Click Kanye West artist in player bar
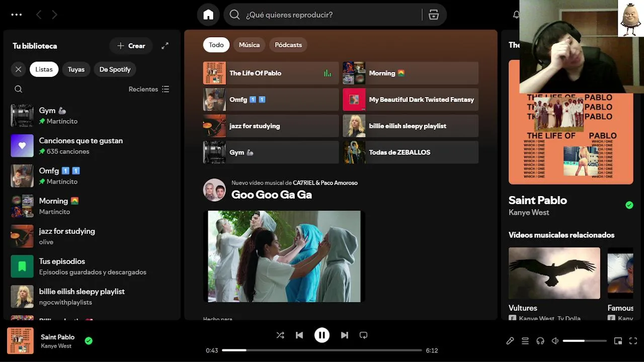Screen dimensions: 644x362 (x=56, y=346)
